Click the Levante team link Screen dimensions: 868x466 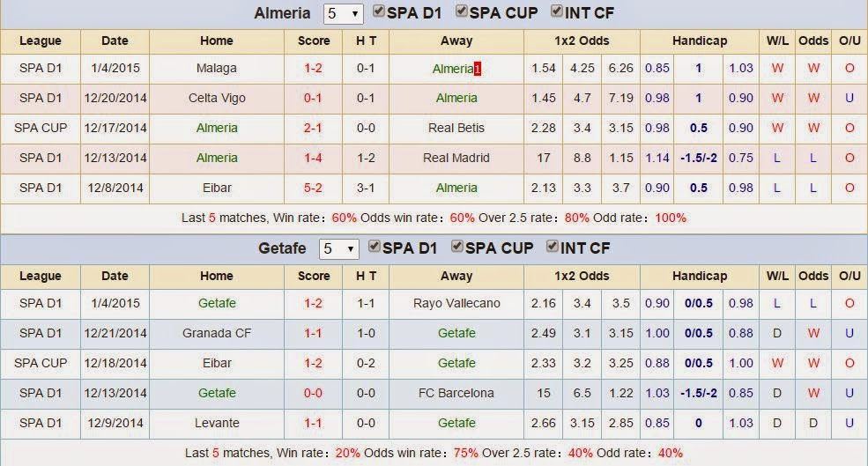tap(217, 424)
